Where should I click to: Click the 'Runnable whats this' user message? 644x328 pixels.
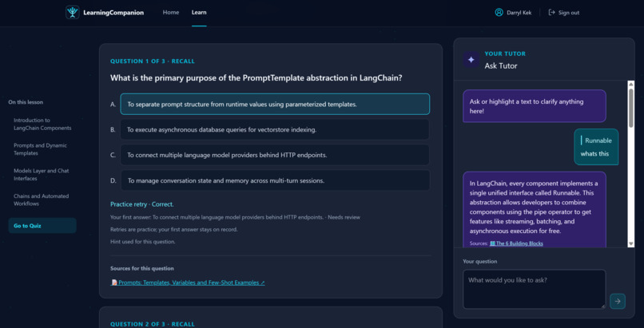pos(596,147)
